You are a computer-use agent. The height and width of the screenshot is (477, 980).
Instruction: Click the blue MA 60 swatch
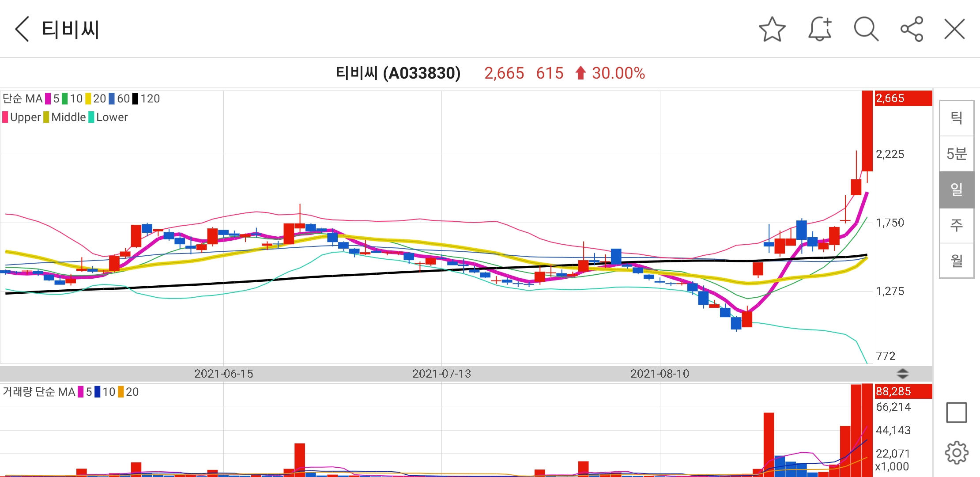(x=112, y=98)
